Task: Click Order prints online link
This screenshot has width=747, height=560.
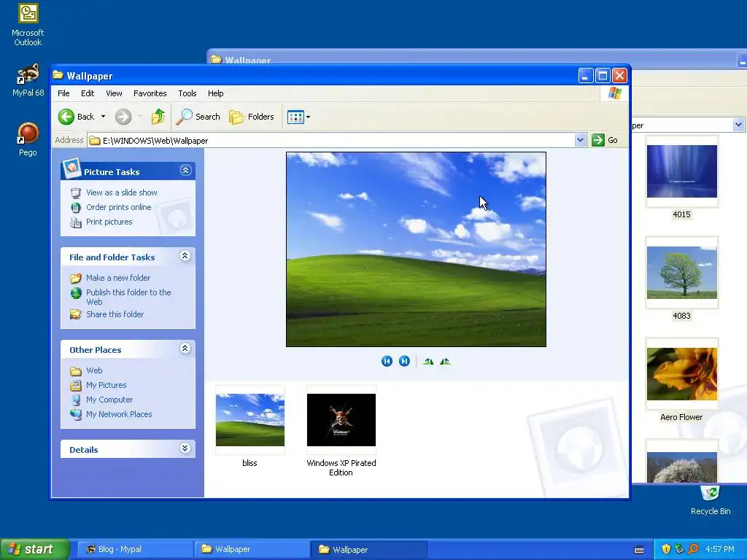Action: pyautogui.click(x=119, y=207)
